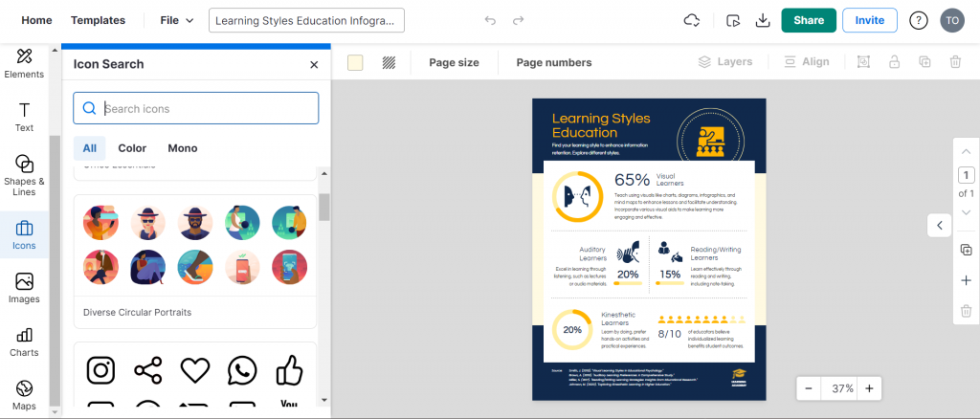Zoom in with the plus button
This screenshot has height=419, width=980.
(x=869, y=388)
